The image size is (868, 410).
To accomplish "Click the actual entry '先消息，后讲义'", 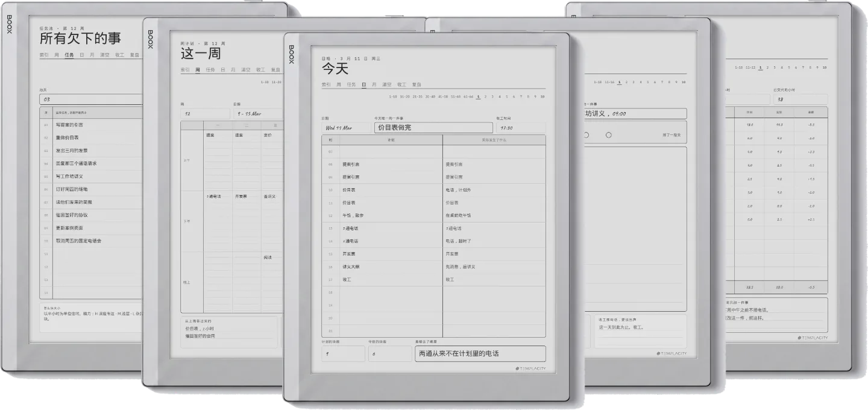I will pyautogui.click(x=461, y=266).
